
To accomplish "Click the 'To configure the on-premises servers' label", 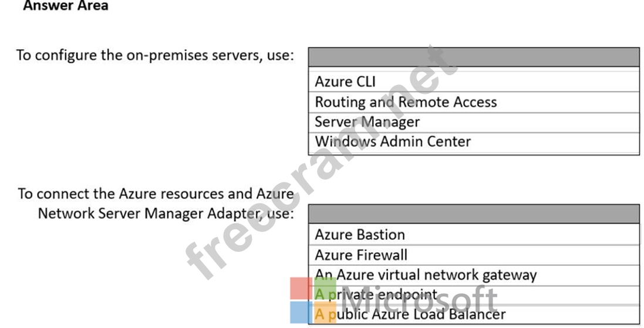I will coord(154,56).
